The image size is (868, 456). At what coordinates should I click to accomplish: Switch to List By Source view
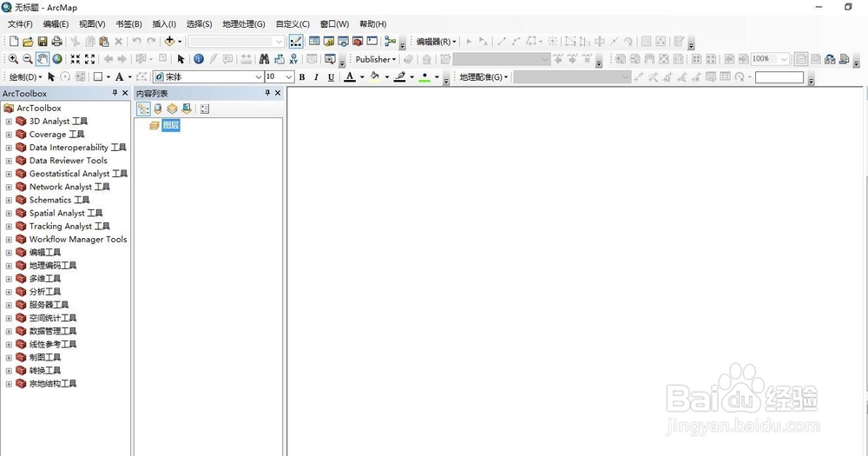(x=158, y=109)
